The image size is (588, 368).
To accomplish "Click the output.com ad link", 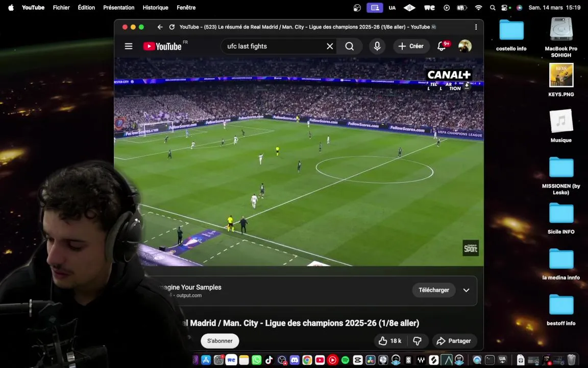I will pos(189,295).
